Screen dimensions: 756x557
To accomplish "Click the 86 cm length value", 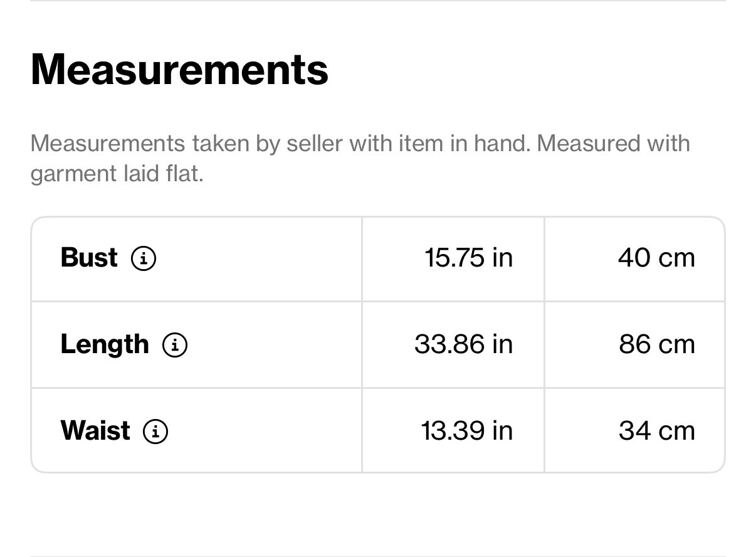I will click(x=656, y=344).
